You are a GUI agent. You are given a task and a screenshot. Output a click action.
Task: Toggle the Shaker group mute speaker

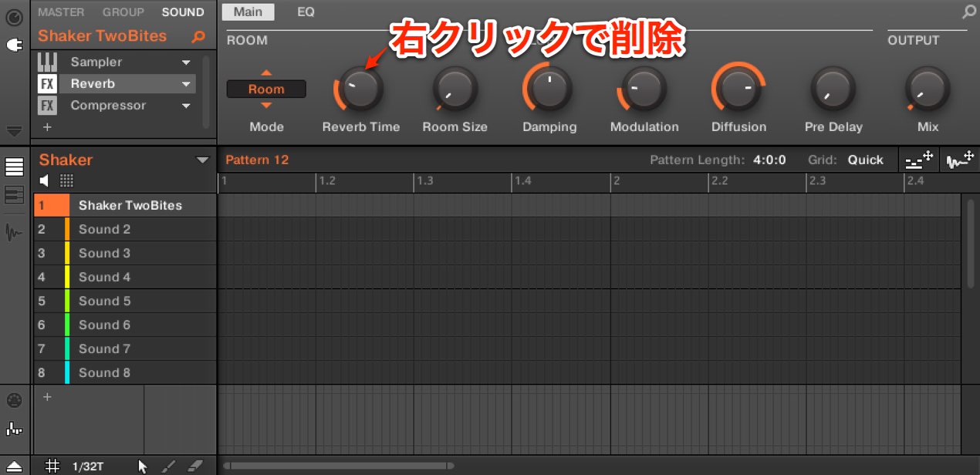(45, 180)
